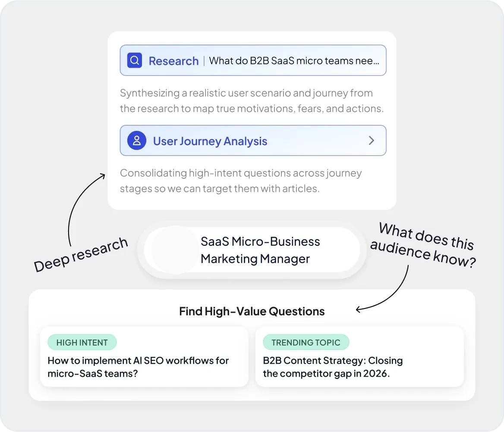Select the SaaS Micro-Business Marketing Manager pill
The image size is (504, 432).
pos(252,250)
